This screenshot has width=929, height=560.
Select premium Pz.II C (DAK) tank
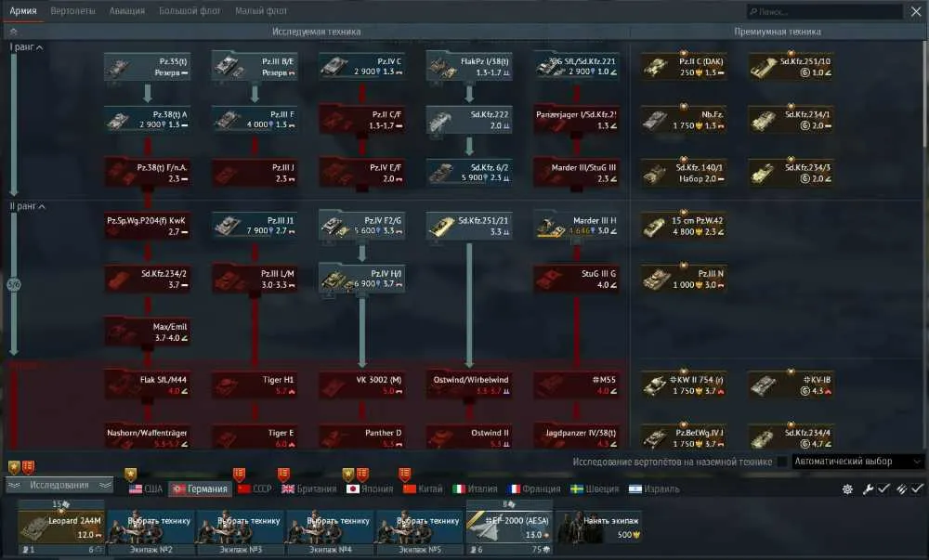(x=684, y=67)
